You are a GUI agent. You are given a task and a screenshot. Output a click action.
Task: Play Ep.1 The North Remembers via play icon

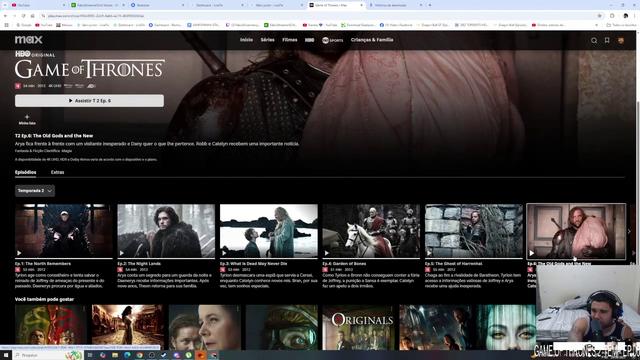[x=19, y=253]
